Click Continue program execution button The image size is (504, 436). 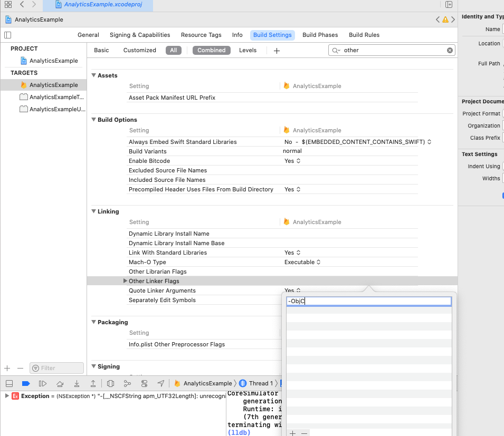[43, 383]
